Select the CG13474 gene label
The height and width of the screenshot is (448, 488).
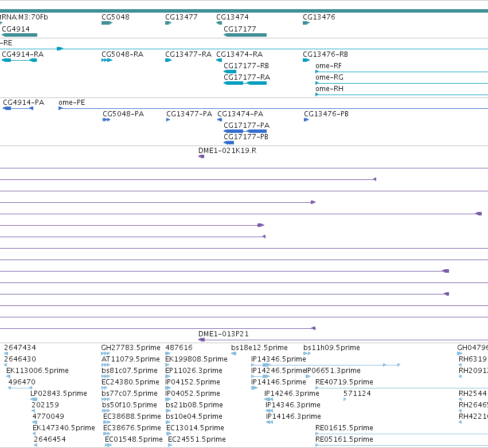(232, 17)
